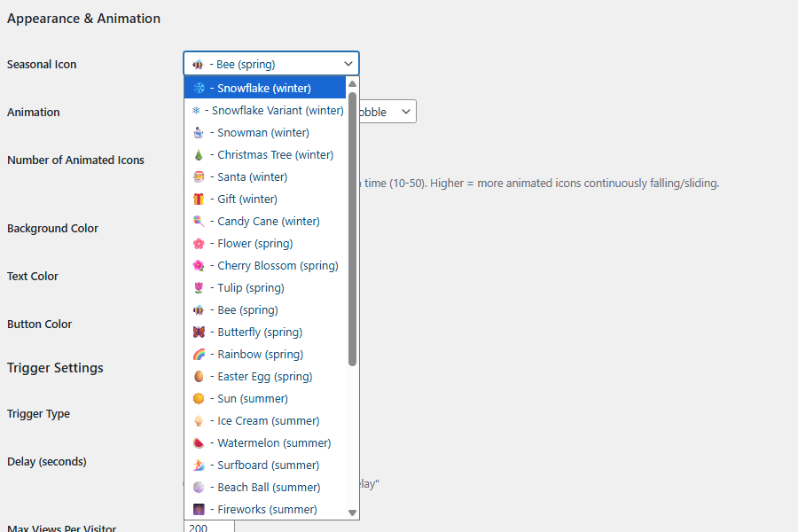Click the Animation label
798x532 pixels.
tap(34, 112)
